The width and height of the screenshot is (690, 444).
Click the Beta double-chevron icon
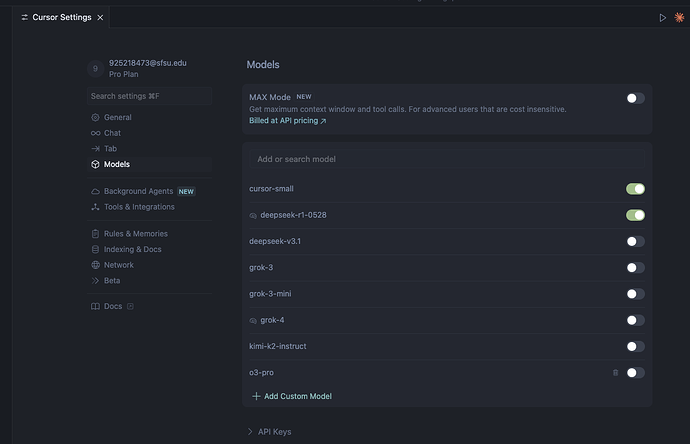[x=95, y=281]
